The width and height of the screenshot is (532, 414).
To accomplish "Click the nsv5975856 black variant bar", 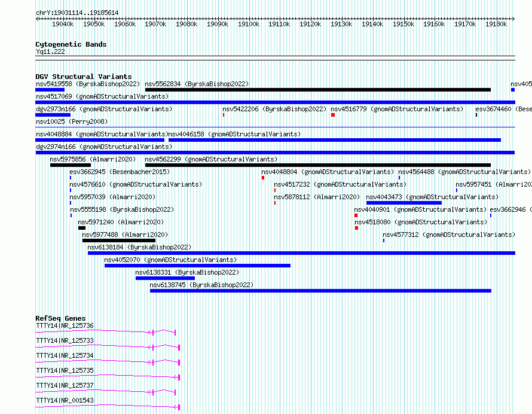I will pyautogui.click(x=71, y=165).
